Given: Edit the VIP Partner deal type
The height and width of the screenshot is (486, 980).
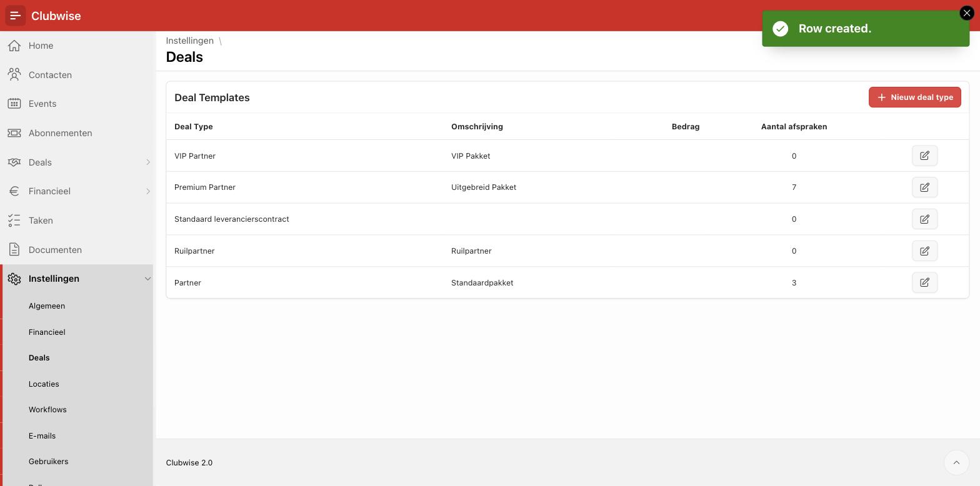Looking at the screenshot, I should point(924,156).
